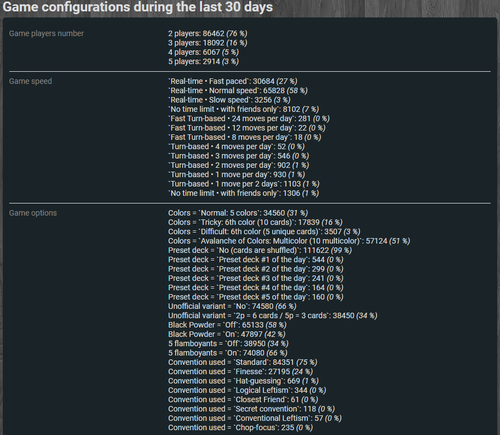500x435 pixels.
Task: Click 'Black Powder = On' 47897 line
Action: click(227, 334)
